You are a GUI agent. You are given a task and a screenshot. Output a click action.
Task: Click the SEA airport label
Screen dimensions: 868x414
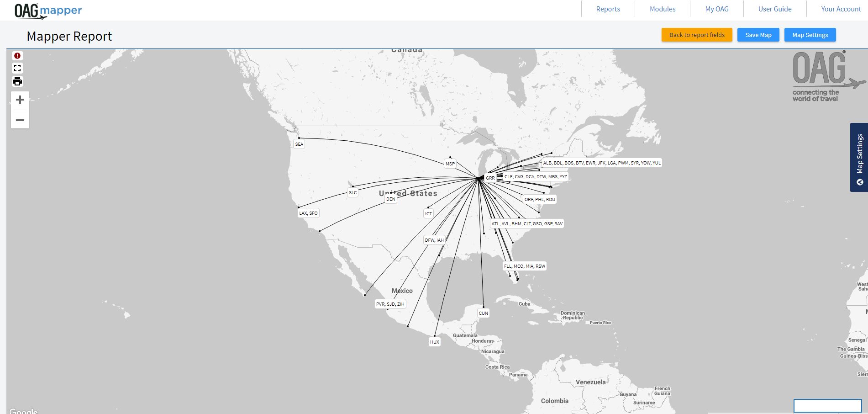(x=299, y=144)
